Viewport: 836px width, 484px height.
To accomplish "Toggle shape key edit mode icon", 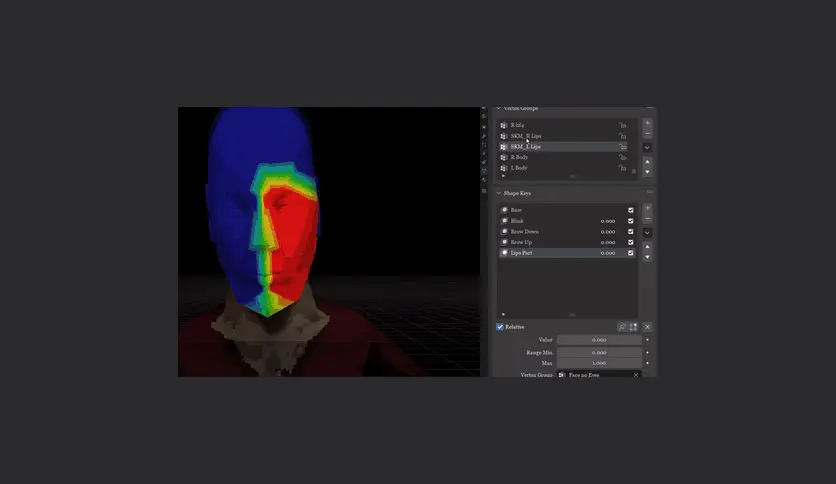I will click(x=633, y=327).
